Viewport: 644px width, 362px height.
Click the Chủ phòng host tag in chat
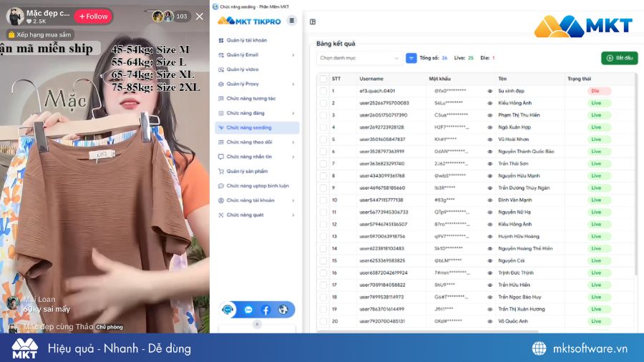click(109, 327)
